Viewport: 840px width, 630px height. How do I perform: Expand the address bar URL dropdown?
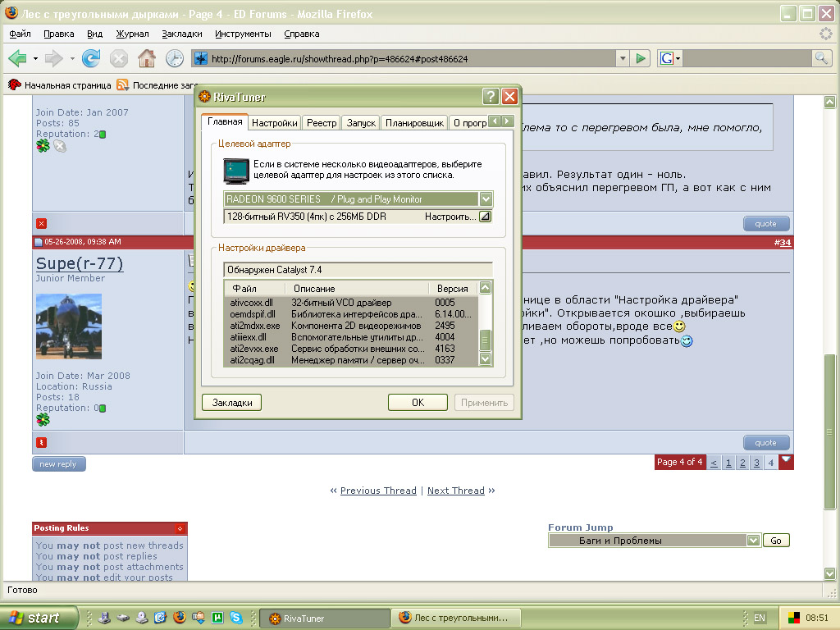tap(622, 58)
